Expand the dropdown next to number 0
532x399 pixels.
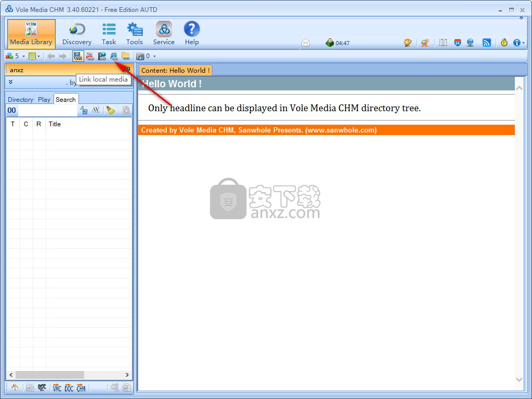click(x=154, y=56)
